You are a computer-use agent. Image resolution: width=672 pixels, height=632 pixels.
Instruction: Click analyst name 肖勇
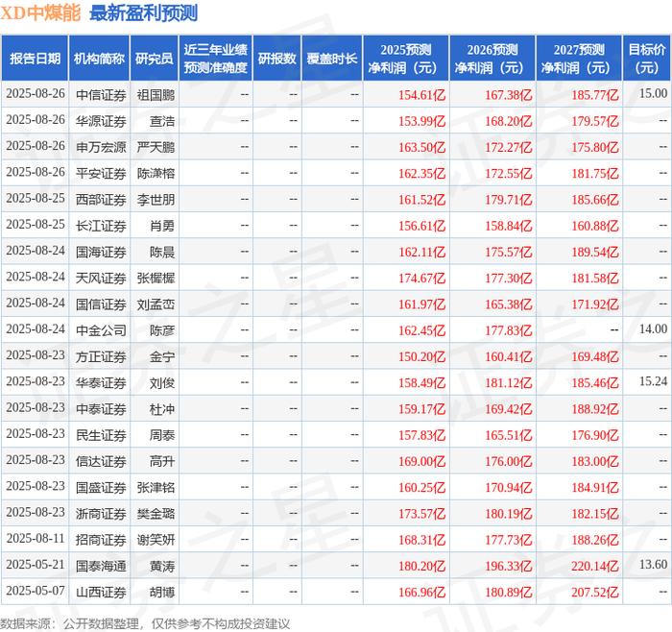click(x=162, y=226)
